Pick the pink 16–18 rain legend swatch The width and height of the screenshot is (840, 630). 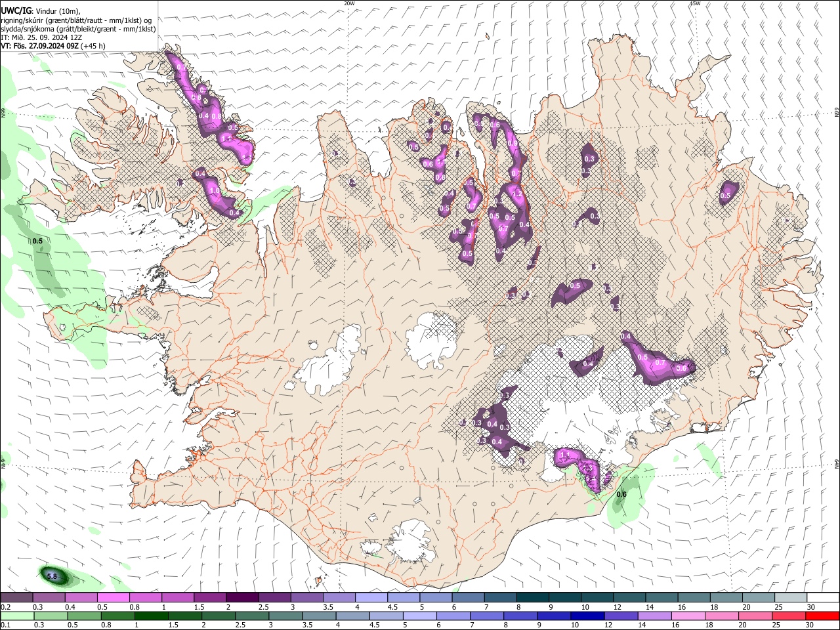[688, 616]
